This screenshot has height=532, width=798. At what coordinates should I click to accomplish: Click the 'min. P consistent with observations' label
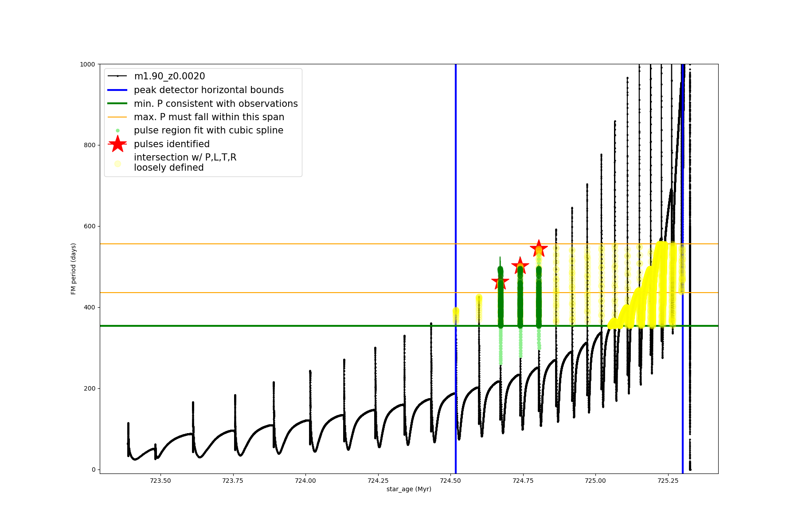pos(215,104)
